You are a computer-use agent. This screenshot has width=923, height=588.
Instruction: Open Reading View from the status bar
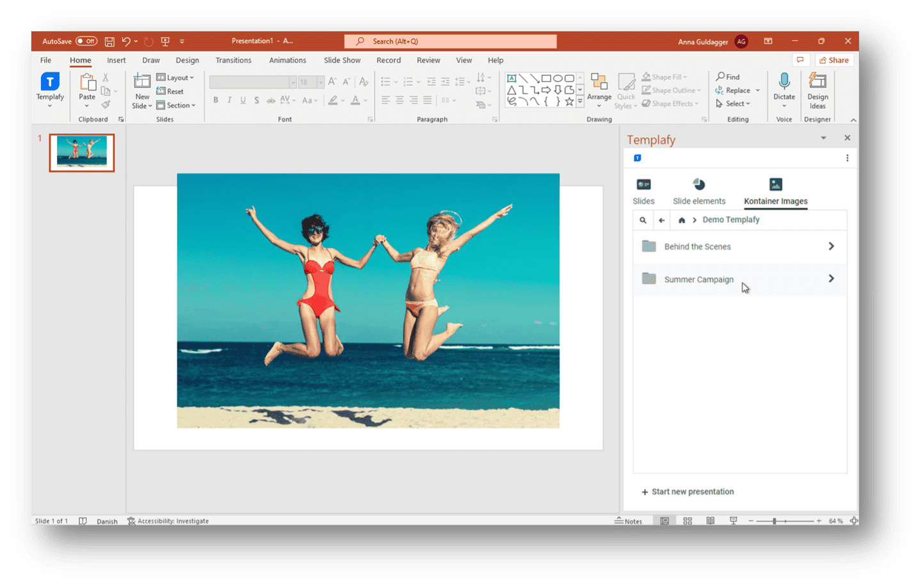tap(710, 520)
